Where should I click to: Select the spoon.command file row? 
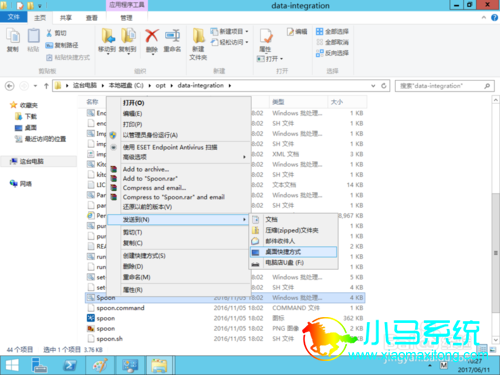click(225, 308)
